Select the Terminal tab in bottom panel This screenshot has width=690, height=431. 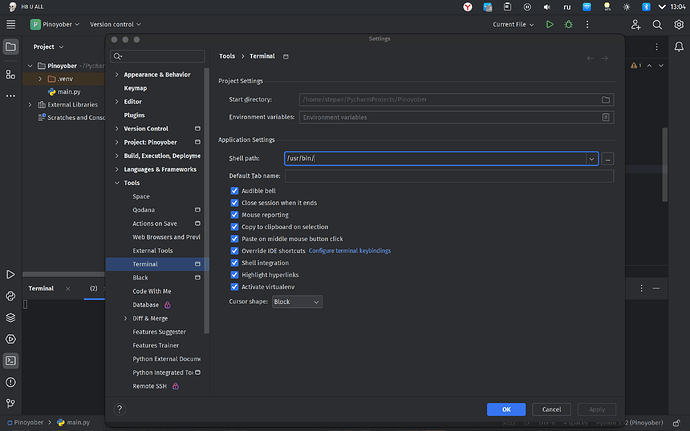[x=41, y=288]
